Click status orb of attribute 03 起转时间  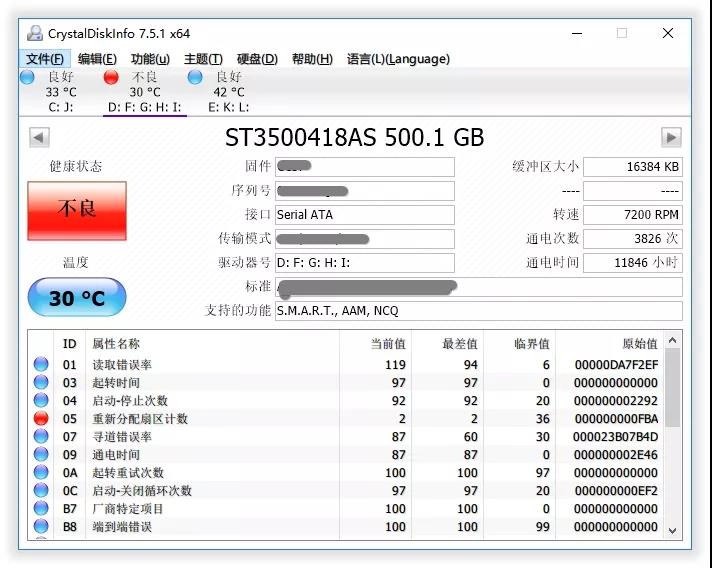[41, 382]
